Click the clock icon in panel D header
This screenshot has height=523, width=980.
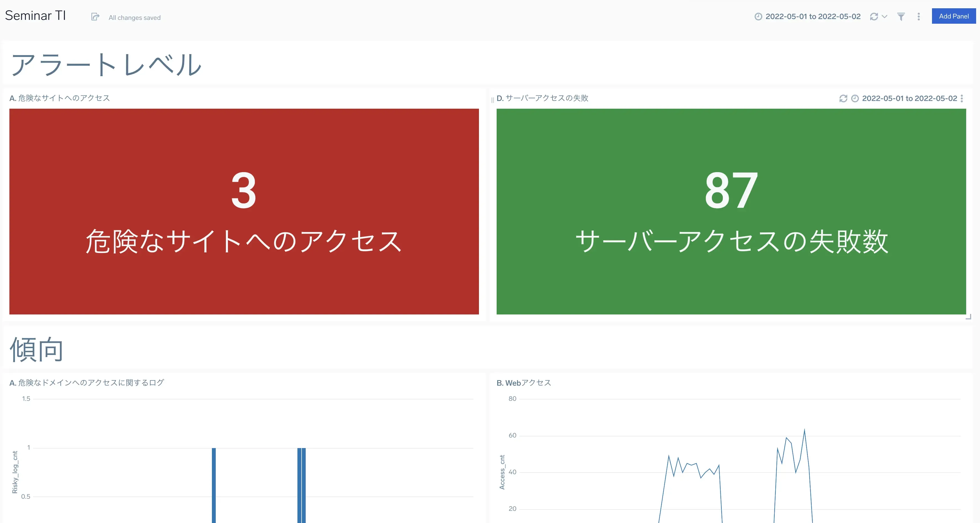(855, 98)
